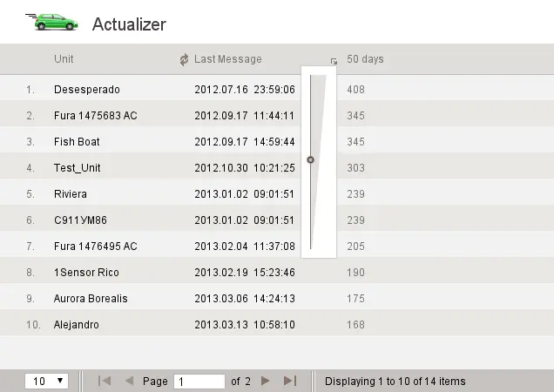Click last message 2012.07.16 23:59:06
This screenshot has width=554, height=392.
(245, 90)
